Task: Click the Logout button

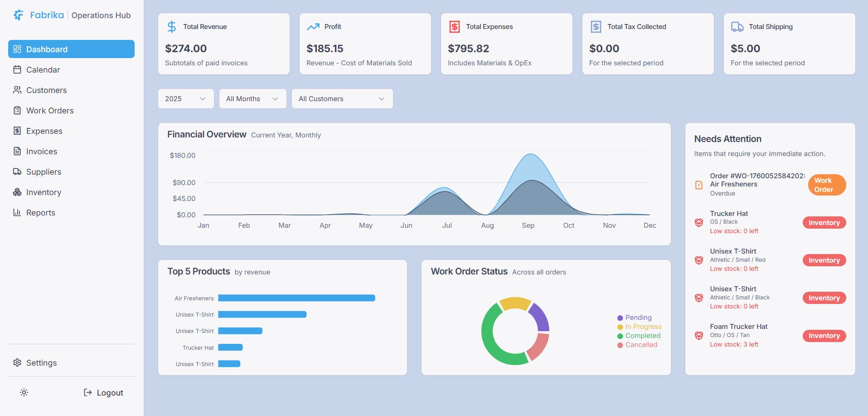Action: pos(103,392)
